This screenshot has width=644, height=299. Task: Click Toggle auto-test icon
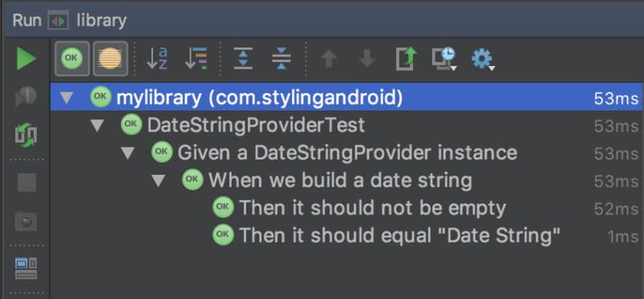[x=27, y=135]
